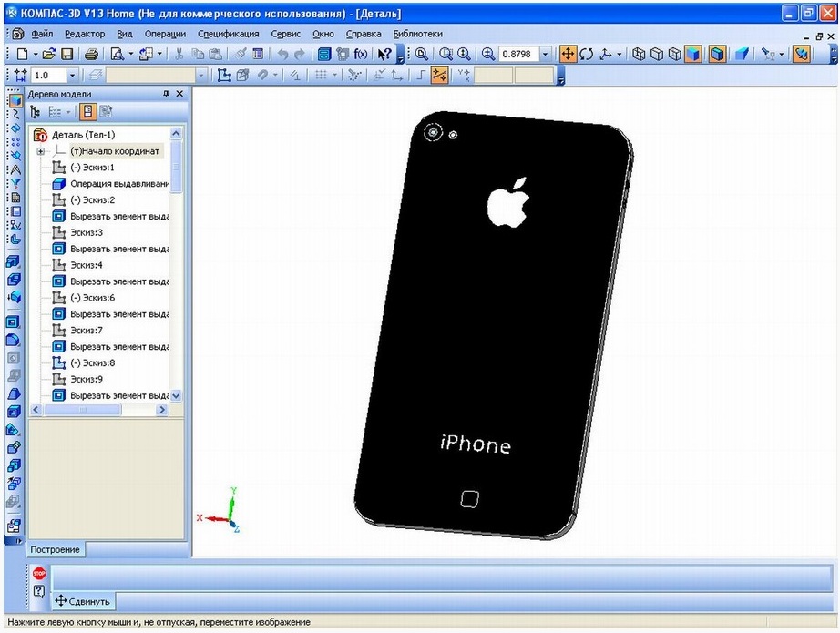This screenshot has height=633, width=840.
Task: Click the filter funnel icon in sidebar
Action: 15,184
